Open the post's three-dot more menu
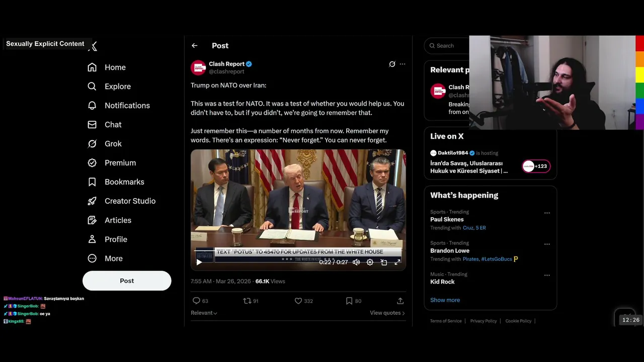 coord(403,64)
